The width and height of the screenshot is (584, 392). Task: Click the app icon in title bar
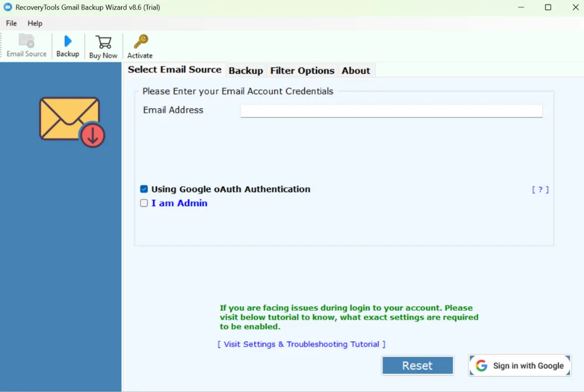8,8
